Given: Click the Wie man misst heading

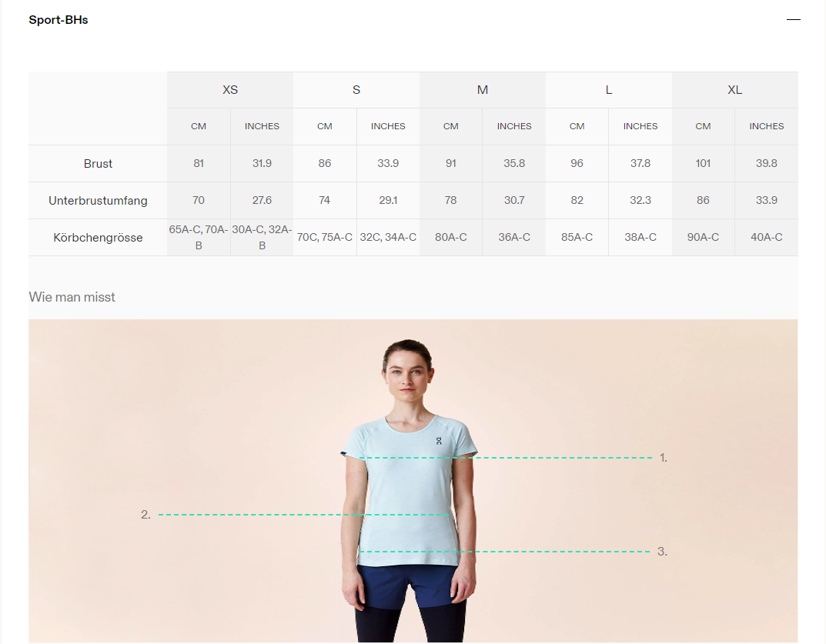Looking at the screenshot, I should click(x=72, y=297).
